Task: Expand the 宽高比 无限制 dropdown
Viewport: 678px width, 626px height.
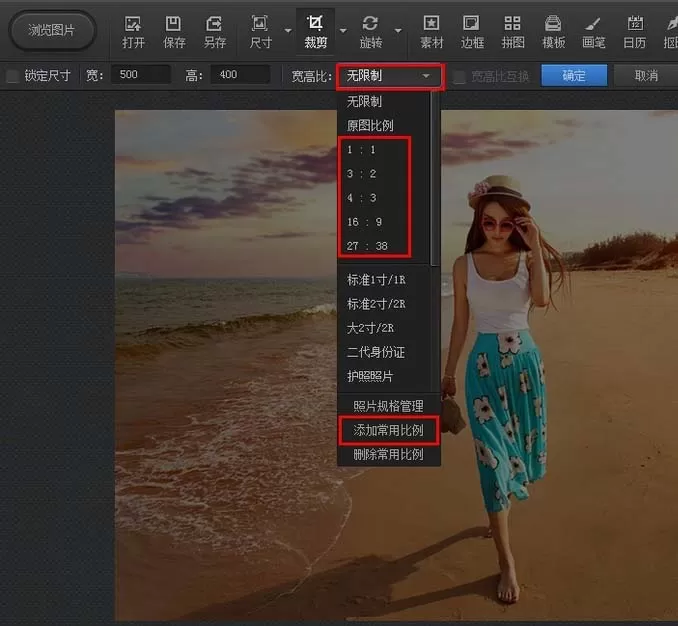Action: click(390, 76)
